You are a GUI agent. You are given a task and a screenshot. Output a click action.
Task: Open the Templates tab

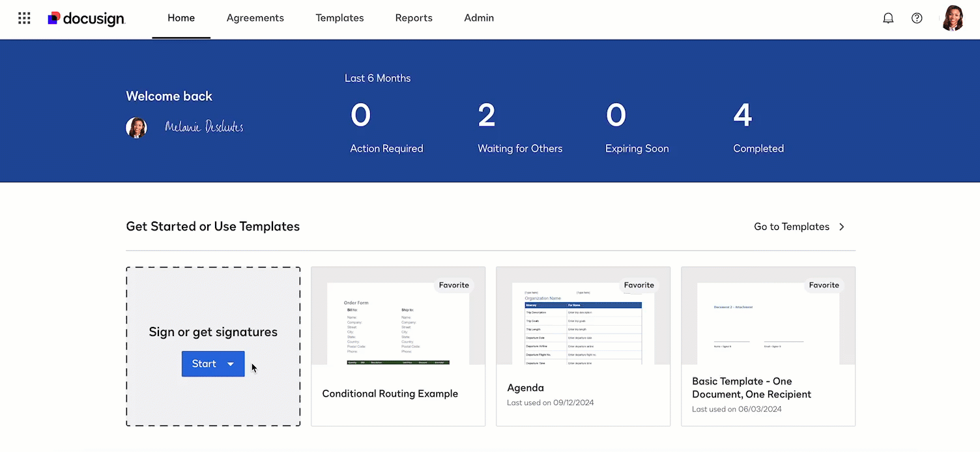click(339, 18)
